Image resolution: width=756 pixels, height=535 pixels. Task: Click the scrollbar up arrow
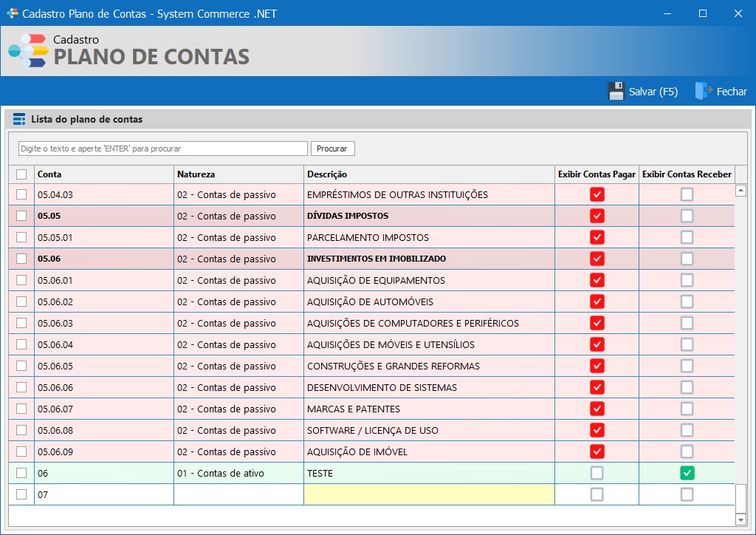pyautogui.click(x=740, y=190)
